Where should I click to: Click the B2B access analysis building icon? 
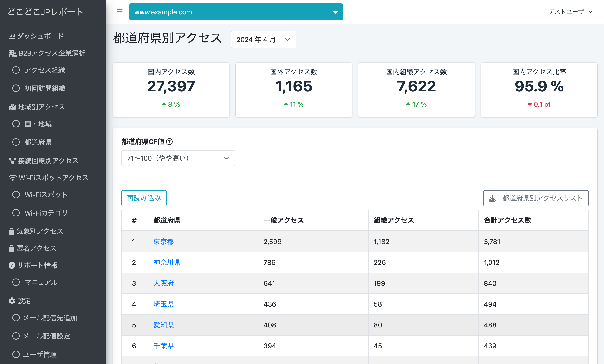click(12, 53)
